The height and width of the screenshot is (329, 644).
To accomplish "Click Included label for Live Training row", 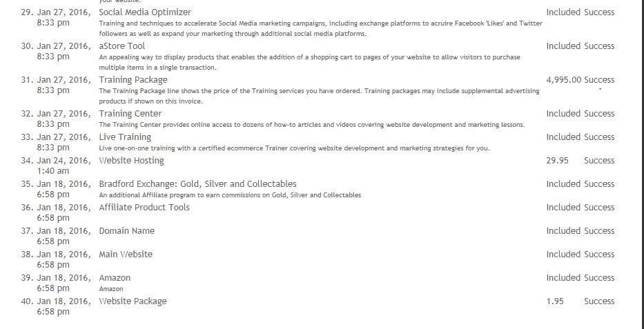I will [563, 137].
